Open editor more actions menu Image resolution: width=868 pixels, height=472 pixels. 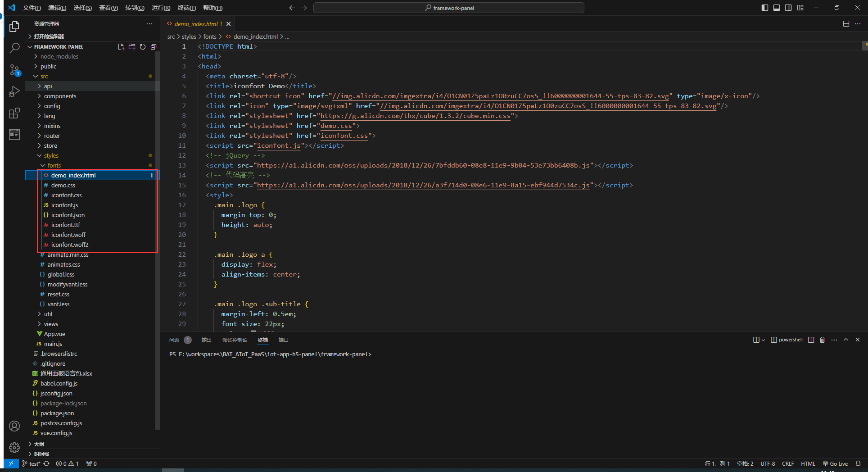[x=858, y=24]
